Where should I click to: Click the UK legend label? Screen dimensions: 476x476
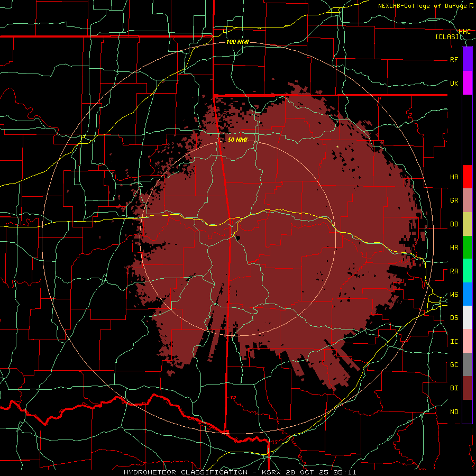[454, 83]
